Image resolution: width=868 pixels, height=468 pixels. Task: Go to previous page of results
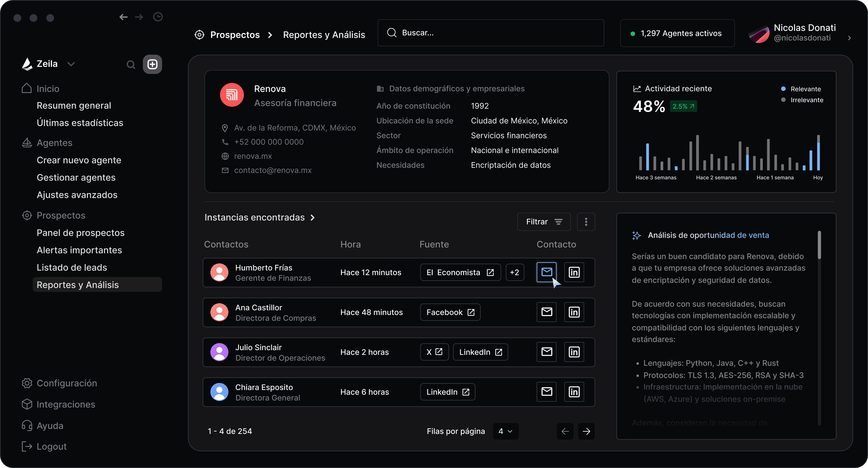(565, 431)
